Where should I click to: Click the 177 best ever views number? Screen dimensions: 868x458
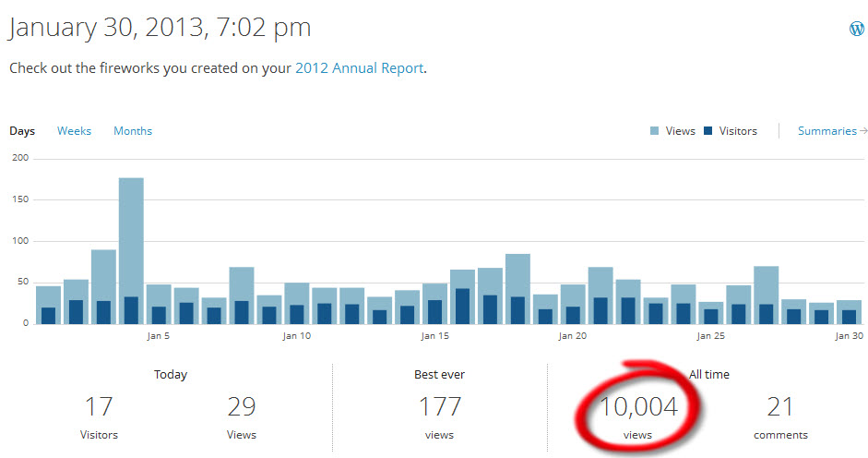click(x=439, y=406)
